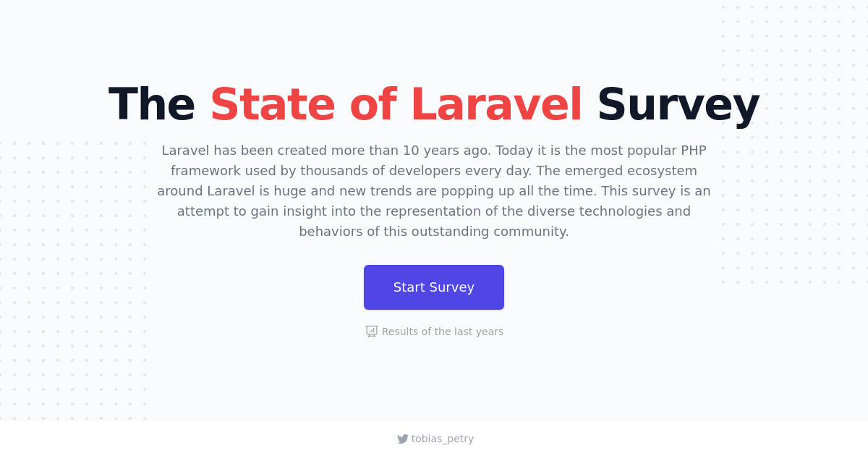Click the white footer bar beside tobias_petry
The image size is (868, 456).
pos(651,439)
